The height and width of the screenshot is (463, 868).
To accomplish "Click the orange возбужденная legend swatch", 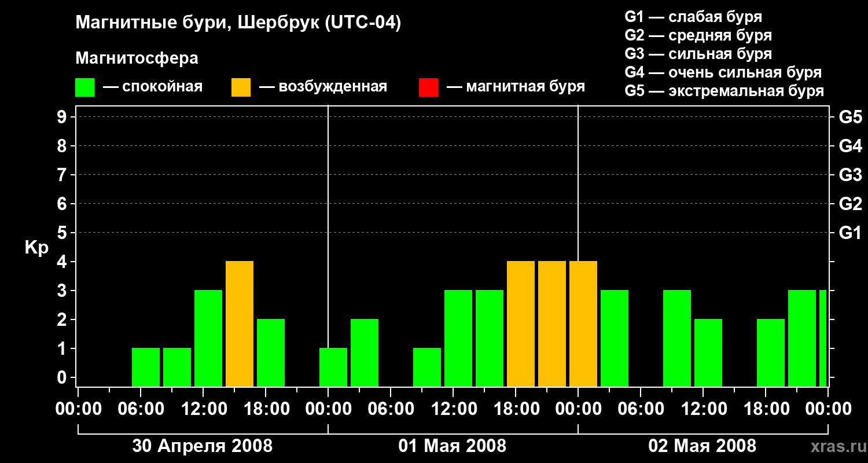I will coord(241,87).
